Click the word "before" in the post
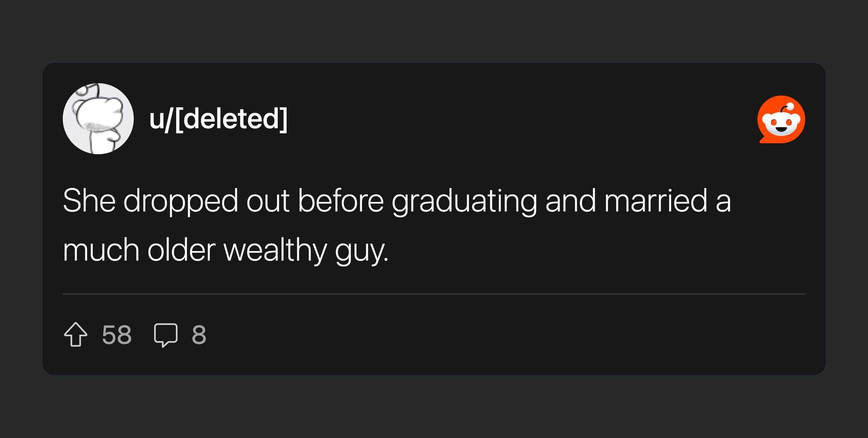This screenshot has width=868, height=438. click(341, 200)
